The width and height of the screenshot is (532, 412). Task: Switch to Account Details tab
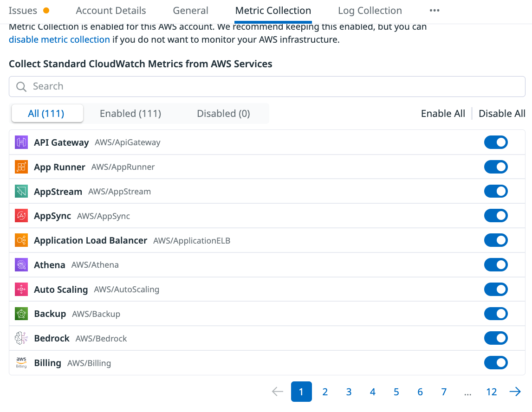[x=111, y=11]
